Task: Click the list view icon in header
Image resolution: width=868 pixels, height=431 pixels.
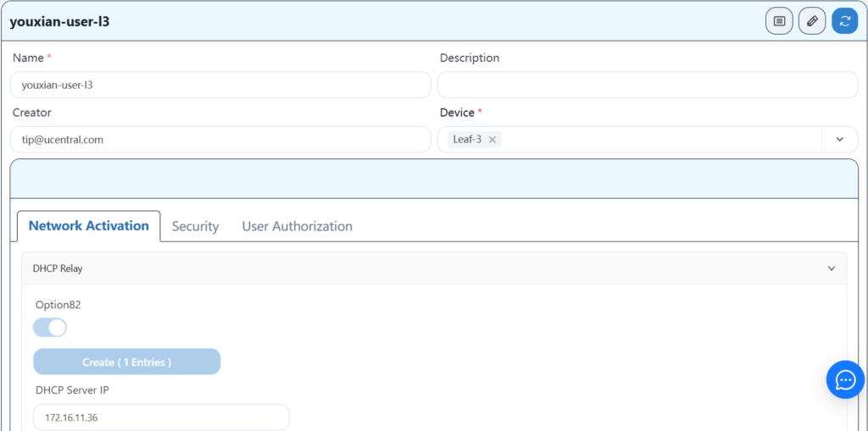Action: (779, 21)
